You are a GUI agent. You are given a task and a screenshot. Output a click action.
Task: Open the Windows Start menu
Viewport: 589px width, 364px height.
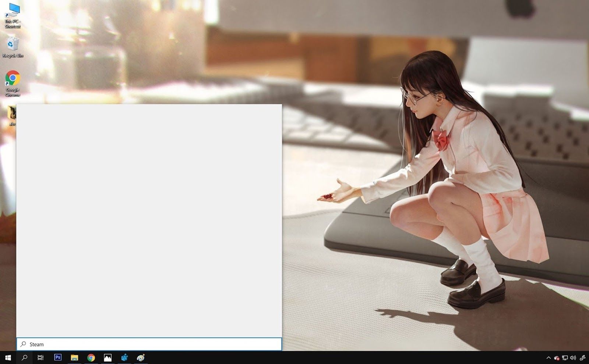tap(8, 357)
